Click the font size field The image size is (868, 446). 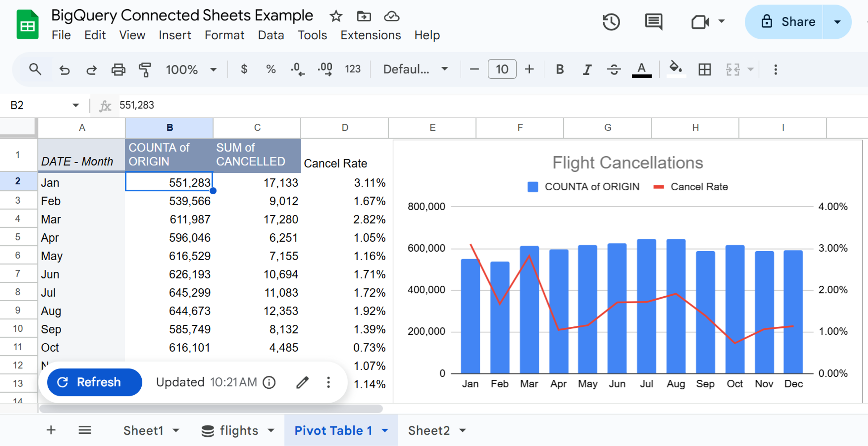click(502, 69)
